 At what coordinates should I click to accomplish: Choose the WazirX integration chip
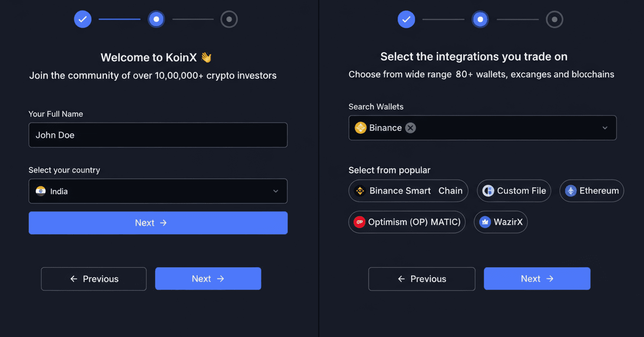click(500, 222)
